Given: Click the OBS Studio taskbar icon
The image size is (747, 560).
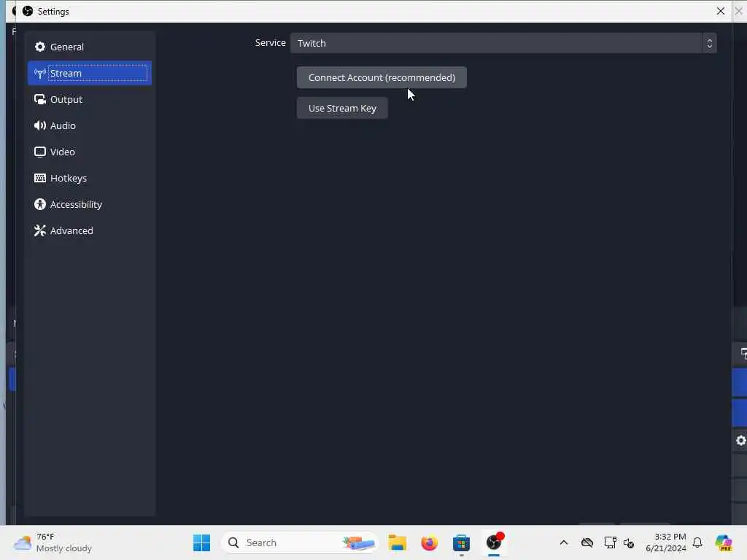Looking at the screenshot, I should pos(494,542).
